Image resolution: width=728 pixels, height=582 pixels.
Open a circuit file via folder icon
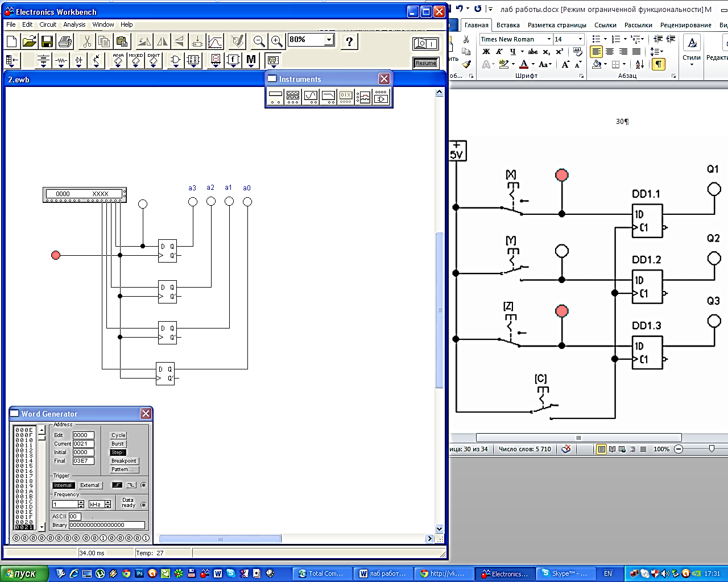click(x=29, y=41)
